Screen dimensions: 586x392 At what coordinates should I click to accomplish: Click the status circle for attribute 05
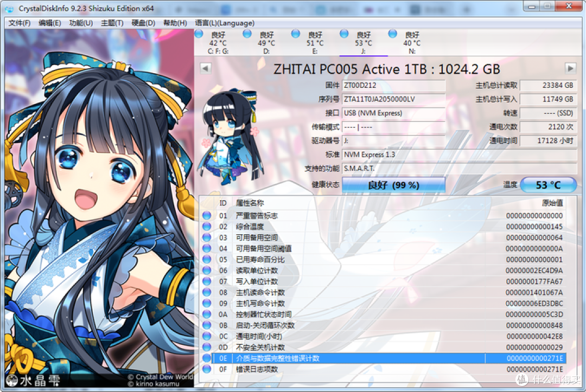(207, 259)
